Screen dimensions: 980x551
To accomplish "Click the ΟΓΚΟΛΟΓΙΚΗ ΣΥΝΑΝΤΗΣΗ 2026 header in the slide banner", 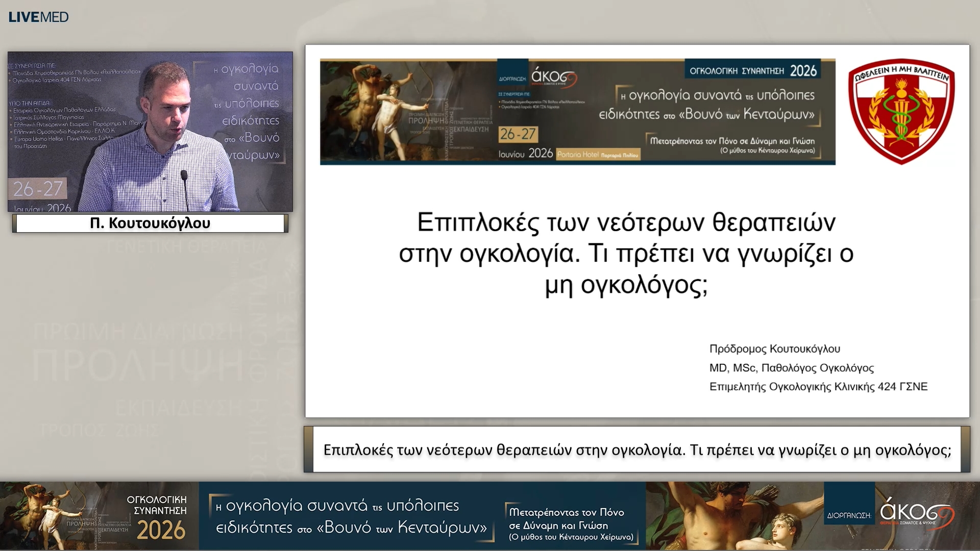I will click(x=753, y=70).
